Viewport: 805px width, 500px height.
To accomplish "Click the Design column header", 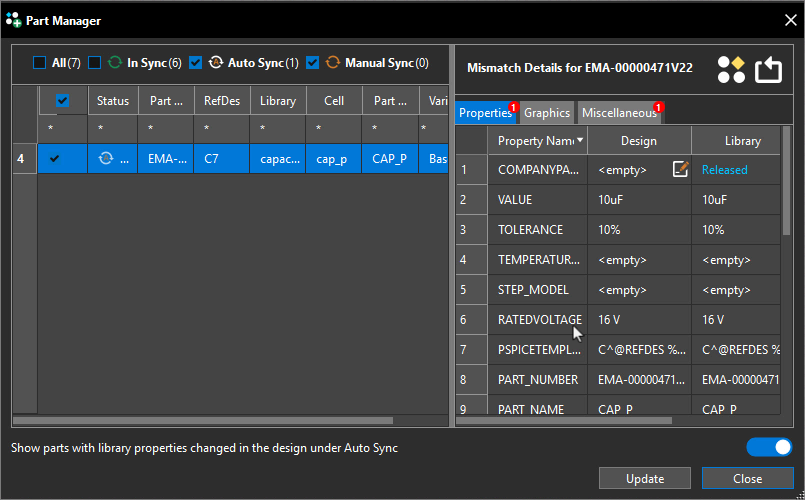I will pos(639,141).
